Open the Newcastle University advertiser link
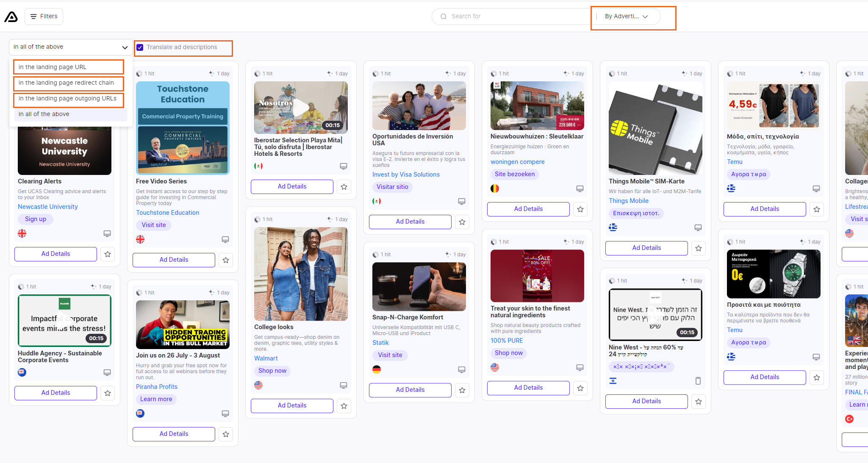This screenshot has width=868, height=463. coord(48,207)
